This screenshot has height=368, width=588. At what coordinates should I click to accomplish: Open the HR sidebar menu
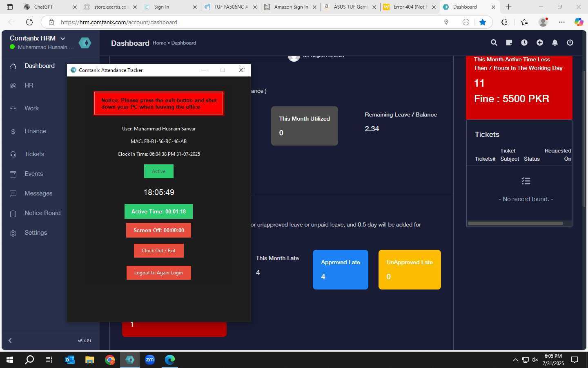click(x=29, y=85)
